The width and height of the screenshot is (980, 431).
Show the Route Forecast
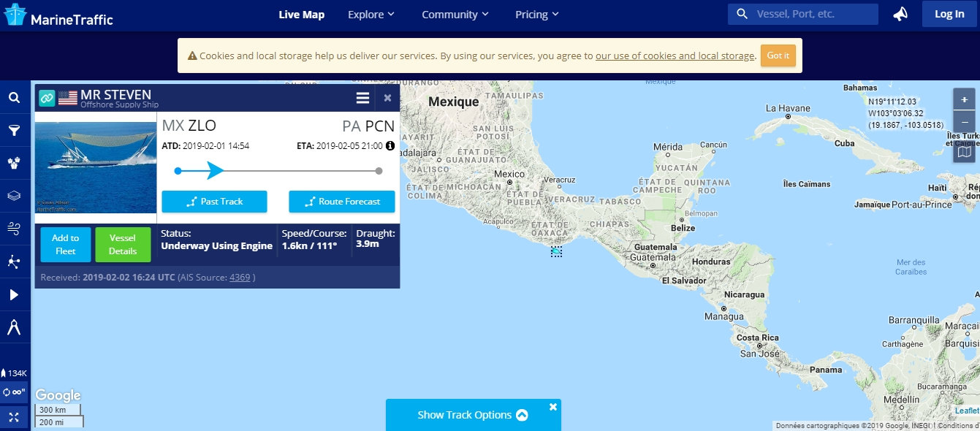point(341,202)
